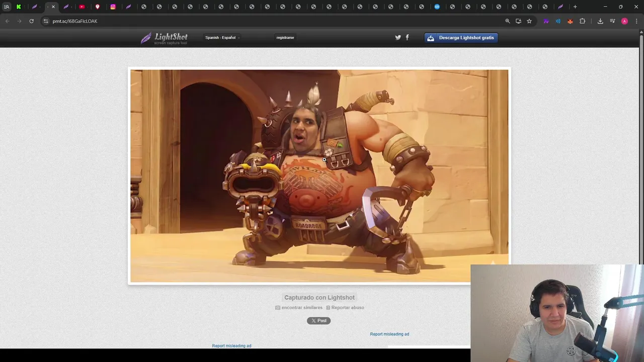Viewport: 644px width, 362px height.
Task: Bookmark this page with the star
Action: click(x=529, y=21)
